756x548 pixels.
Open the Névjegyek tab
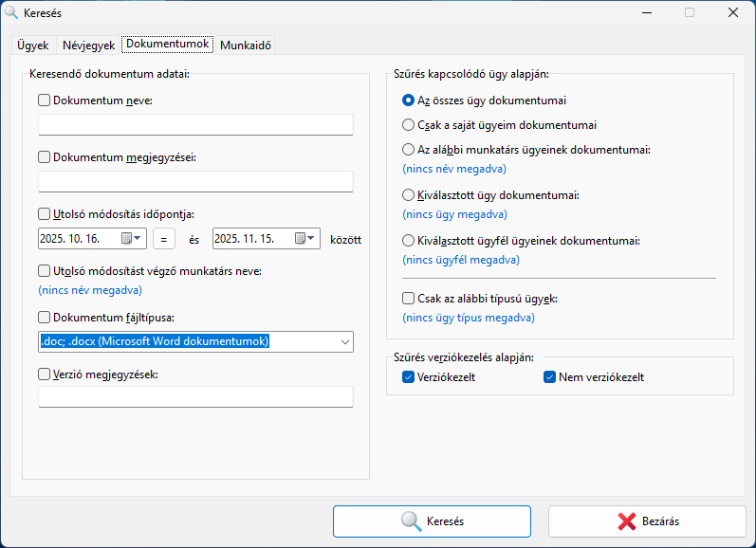click(88, 46)
